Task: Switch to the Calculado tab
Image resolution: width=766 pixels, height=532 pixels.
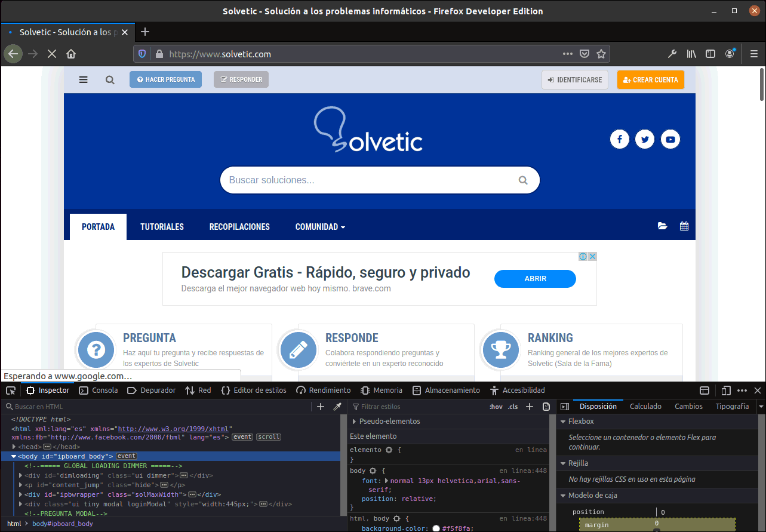Action: point(645,407)
